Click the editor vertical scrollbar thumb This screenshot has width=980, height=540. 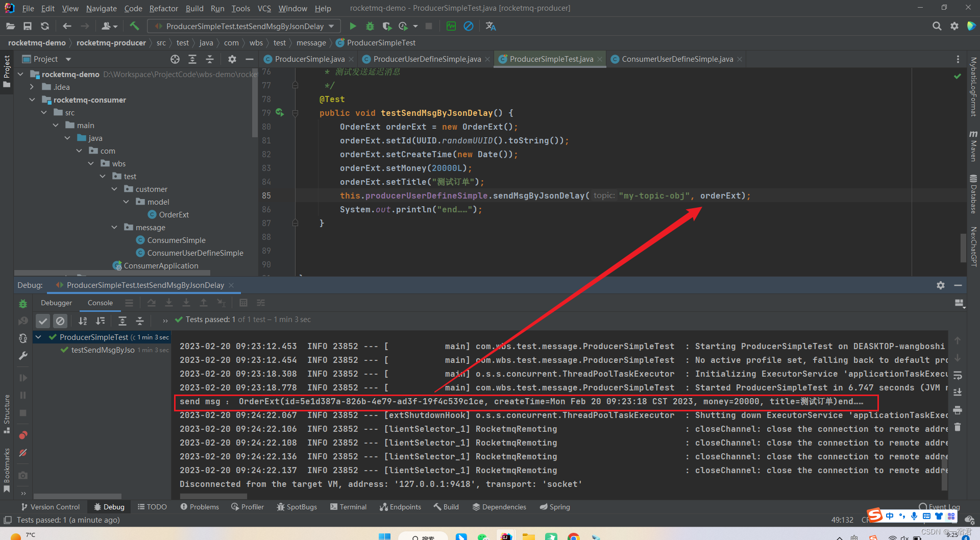coord(963,247)
